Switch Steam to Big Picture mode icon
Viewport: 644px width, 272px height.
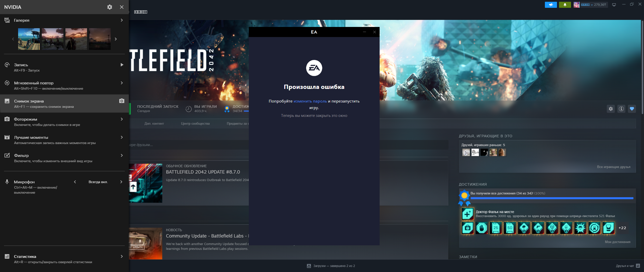(614, 5)
